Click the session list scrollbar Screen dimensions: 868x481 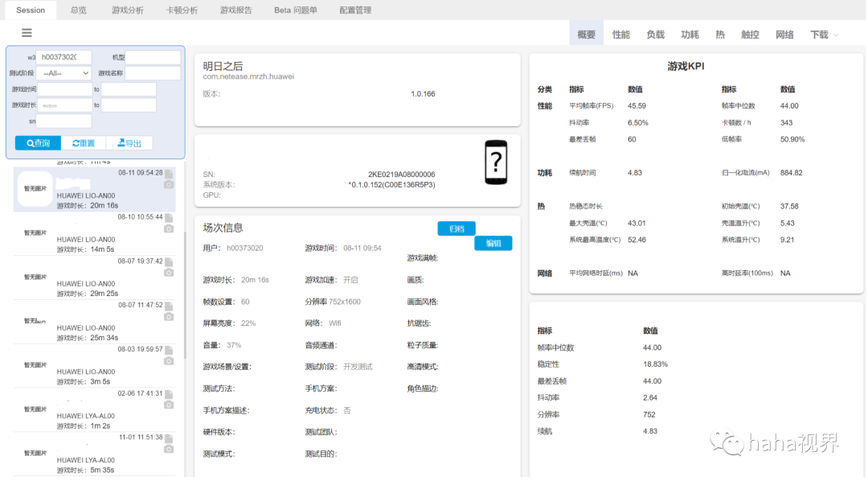(185, 294)
